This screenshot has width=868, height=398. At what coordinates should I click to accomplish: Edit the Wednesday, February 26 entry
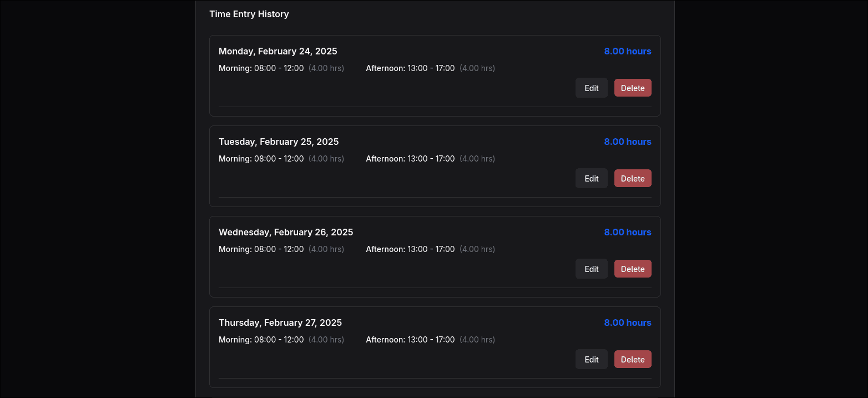point(591,269)
